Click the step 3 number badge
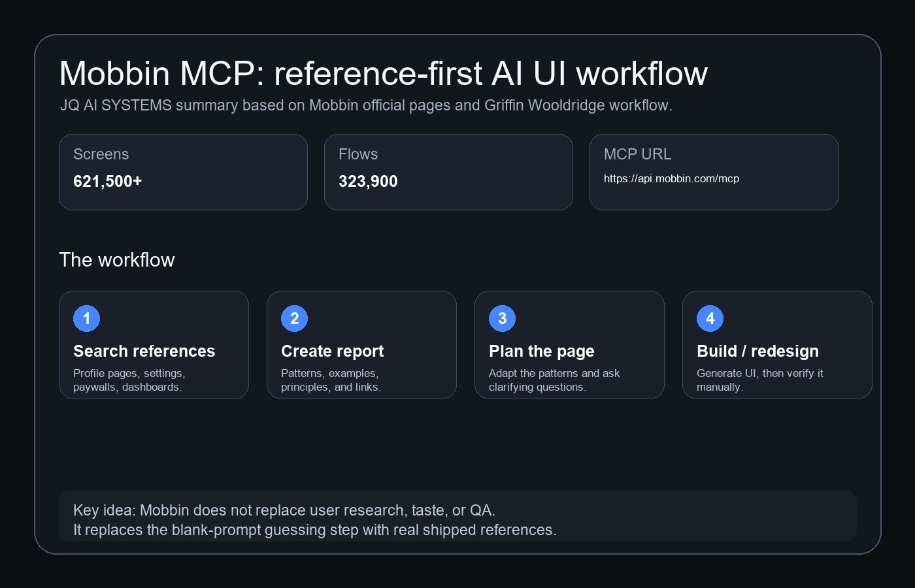The image size is (915, 588). point(502,318)
